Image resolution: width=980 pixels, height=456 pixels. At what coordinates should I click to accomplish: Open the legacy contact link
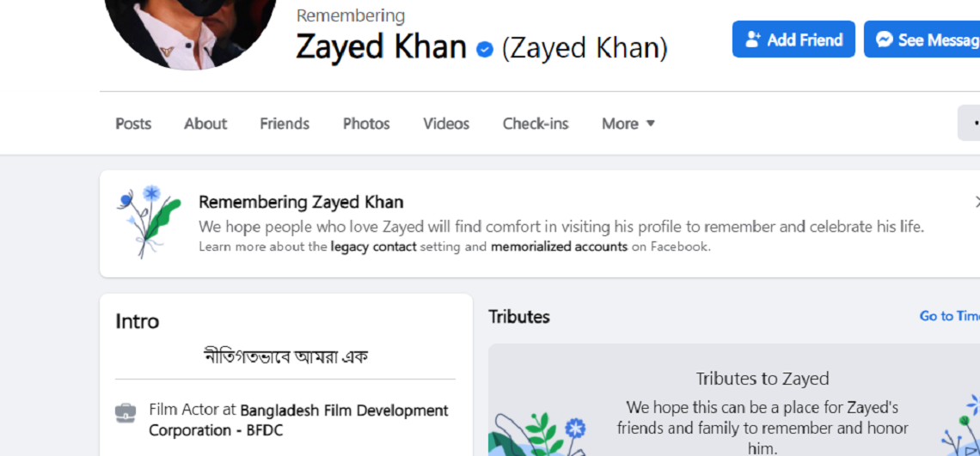point(373,246)
